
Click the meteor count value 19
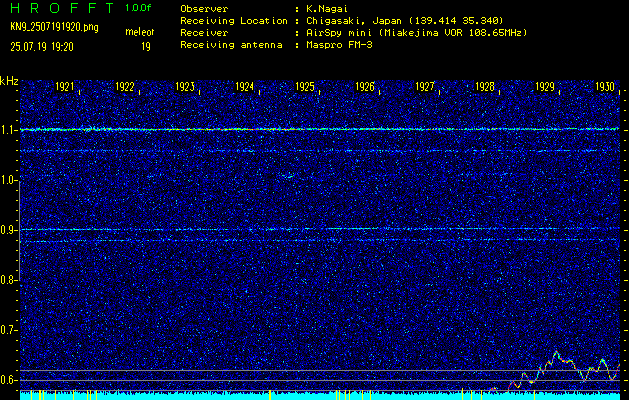point(146,47)
